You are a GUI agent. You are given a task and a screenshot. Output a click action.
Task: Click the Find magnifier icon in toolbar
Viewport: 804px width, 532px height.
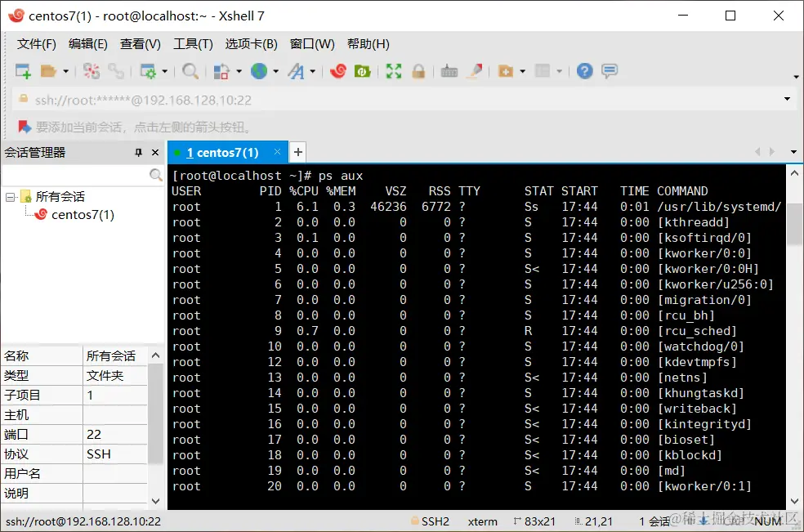coord(190,71)
